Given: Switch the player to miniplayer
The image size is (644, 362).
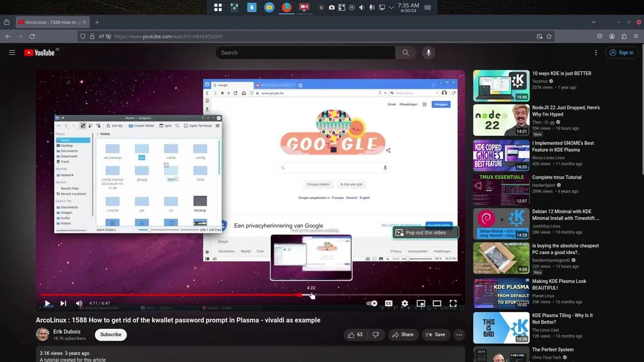Looking at the screenshot, I should click(x=421, y=303).
